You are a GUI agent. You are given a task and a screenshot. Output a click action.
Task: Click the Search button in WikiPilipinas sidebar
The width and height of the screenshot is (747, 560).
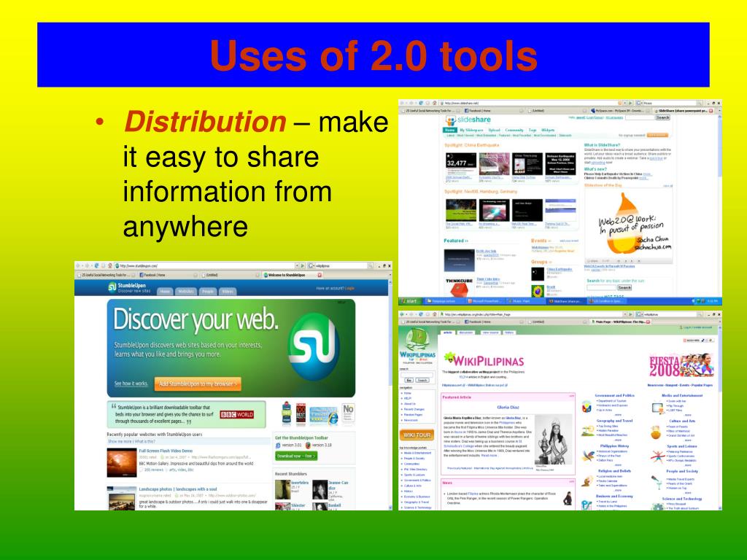point(422,381)
